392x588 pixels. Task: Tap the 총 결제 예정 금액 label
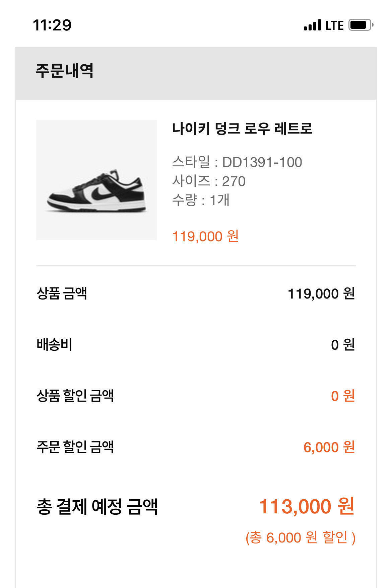tap(97, 506)
